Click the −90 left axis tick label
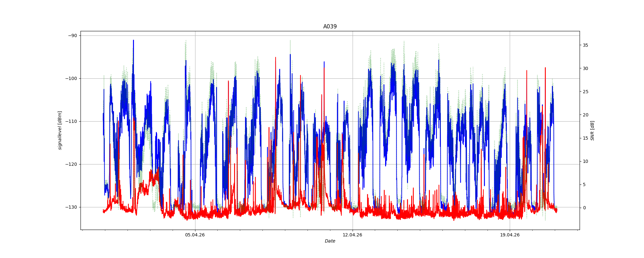 coord(72,35)
